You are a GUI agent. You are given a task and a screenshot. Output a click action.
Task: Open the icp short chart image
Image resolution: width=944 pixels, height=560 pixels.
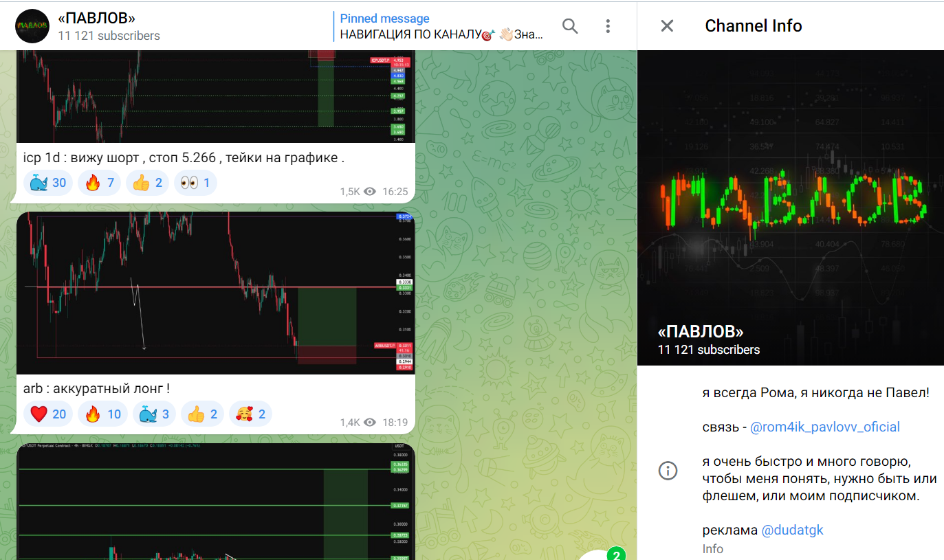[215, 96]
